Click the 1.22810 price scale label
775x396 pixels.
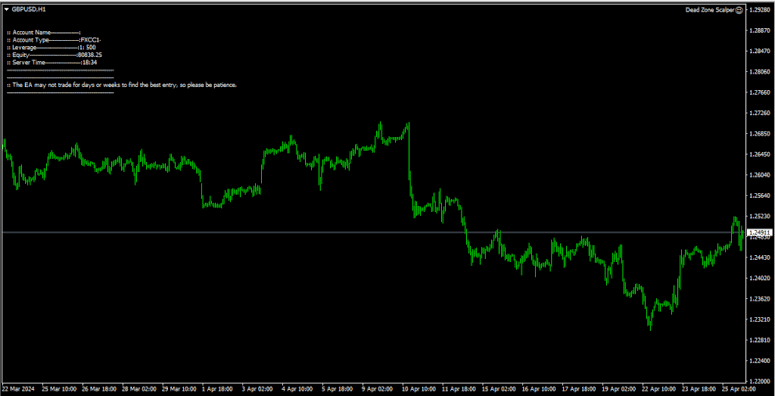760,340
